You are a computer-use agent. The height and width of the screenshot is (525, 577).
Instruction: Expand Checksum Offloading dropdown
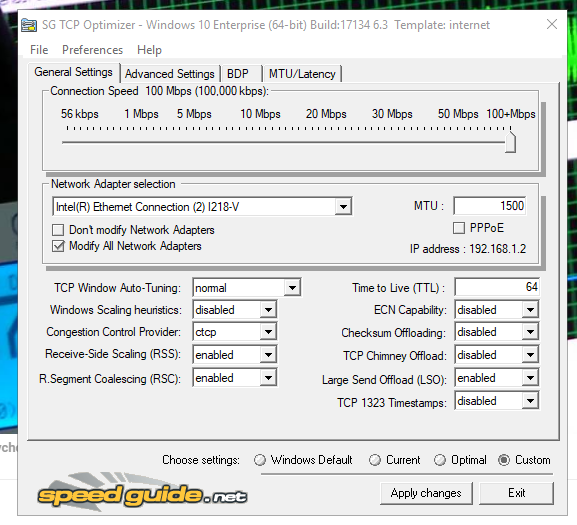coord(530,332)
